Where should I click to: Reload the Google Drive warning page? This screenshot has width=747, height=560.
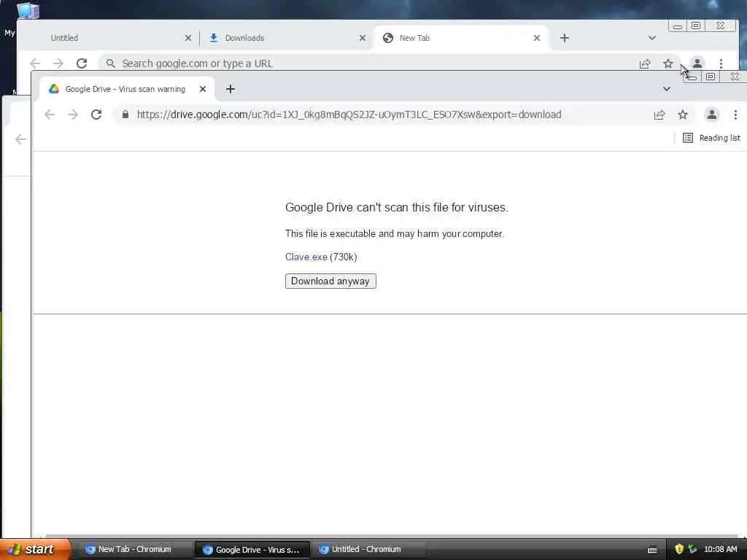96,114
